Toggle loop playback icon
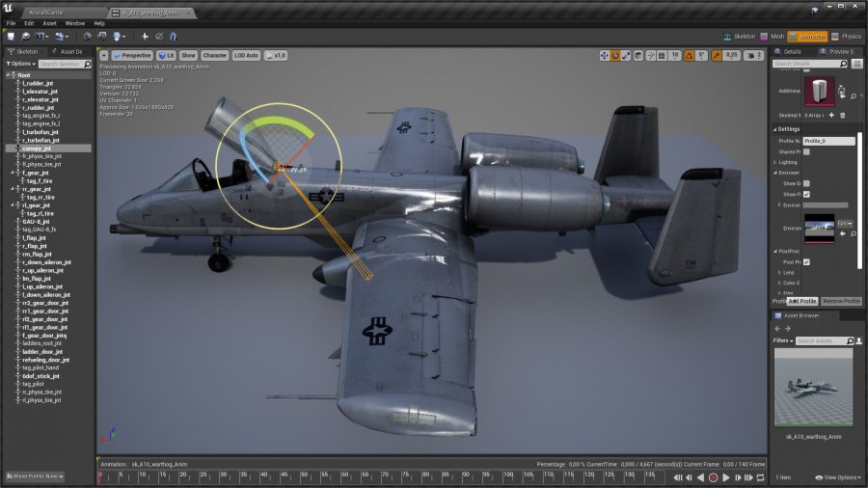 click(x=761, y=477)
